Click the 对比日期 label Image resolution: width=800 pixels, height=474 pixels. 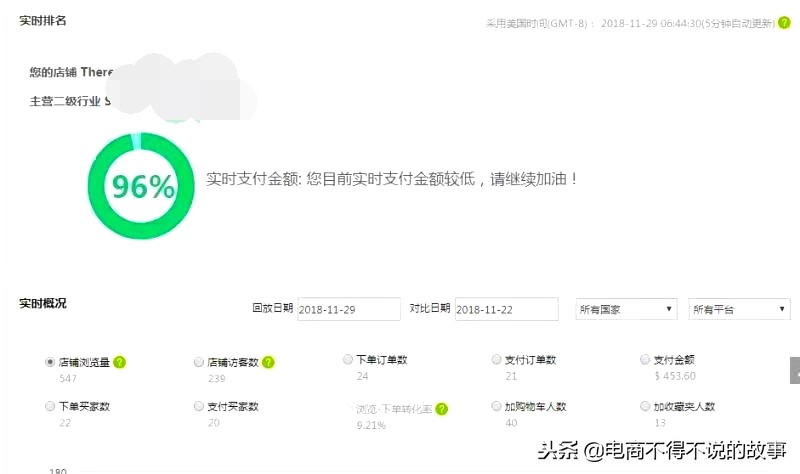(x=430, y=308)
